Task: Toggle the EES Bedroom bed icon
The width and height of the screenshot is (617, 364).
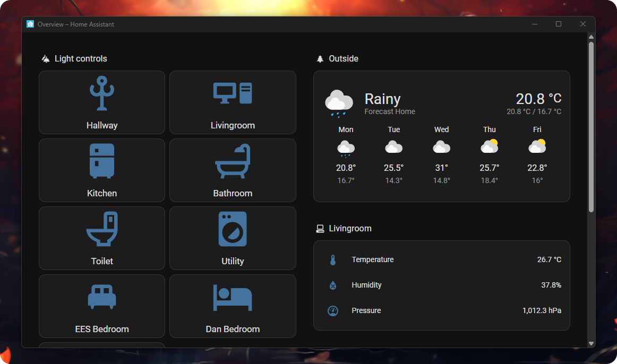Action: tap(102, 297)
